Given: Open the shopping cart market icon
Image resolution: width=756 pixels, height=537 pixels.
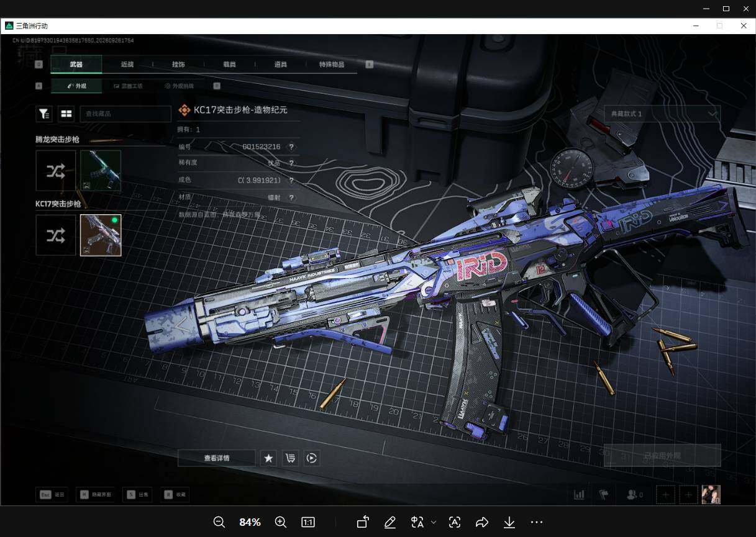Looking at the screenshot, I should point(290,458).
